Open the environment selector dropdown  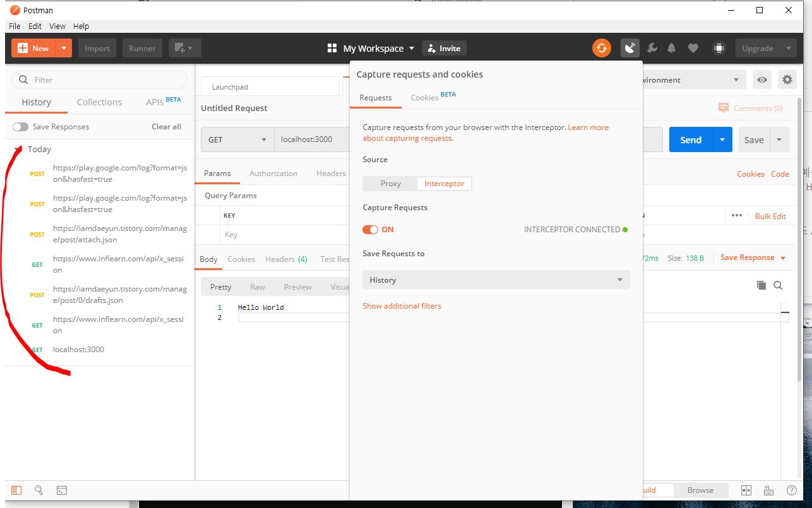694,80
